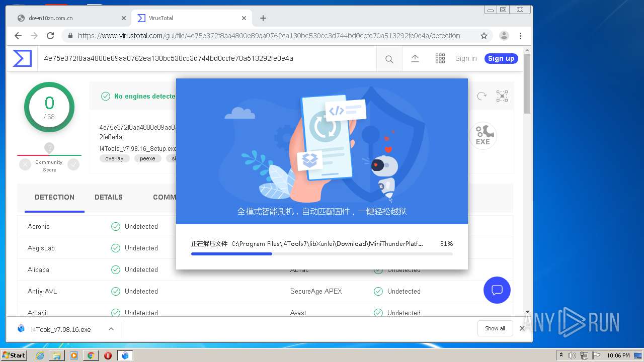Click the installer extraction progress bar
Image resolution: width=644 pixels, height=362 pixels.
coord(322,254)
